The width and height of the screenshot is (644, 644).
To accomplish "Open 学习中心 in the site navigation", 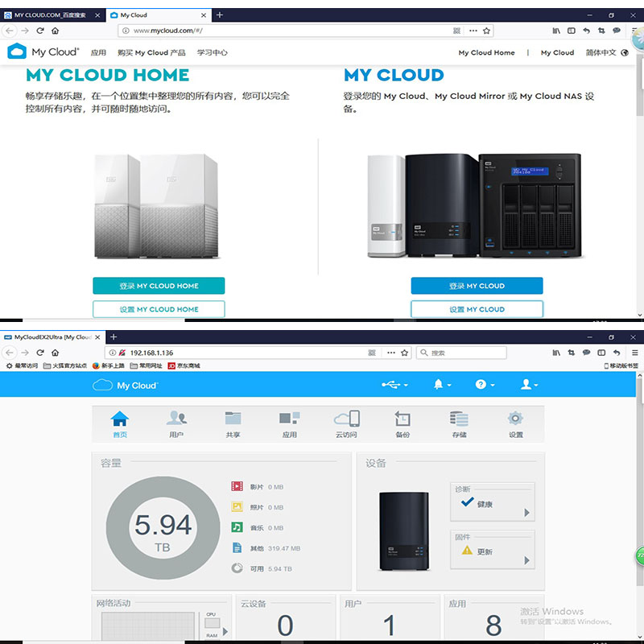I will tap(212, 52).
